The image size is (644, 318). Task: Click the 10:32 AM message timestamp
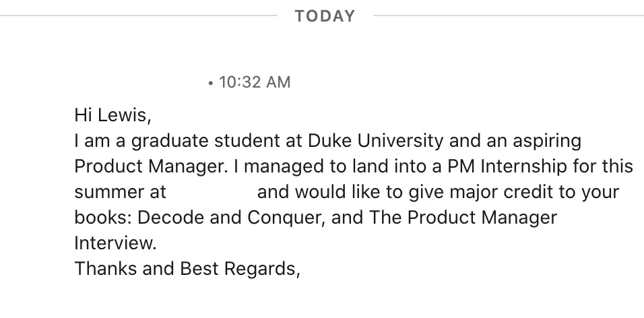pos(255,82)
